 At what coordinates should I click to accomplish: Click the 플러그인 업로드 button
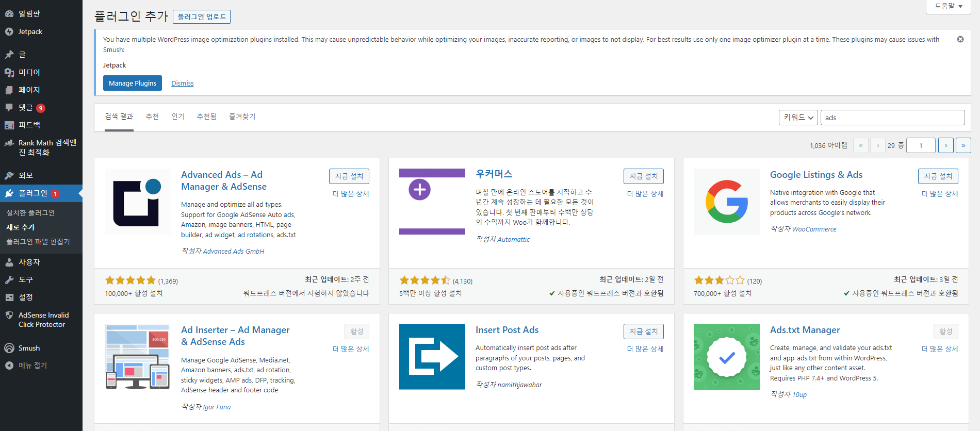click(x=202, y=17)
